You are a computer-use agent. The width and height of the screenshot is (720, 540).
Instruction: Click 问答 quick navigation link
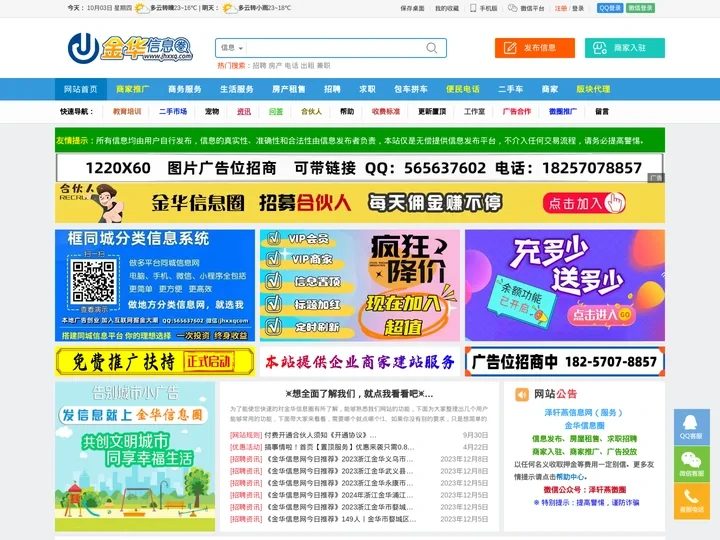coord(276,112)
